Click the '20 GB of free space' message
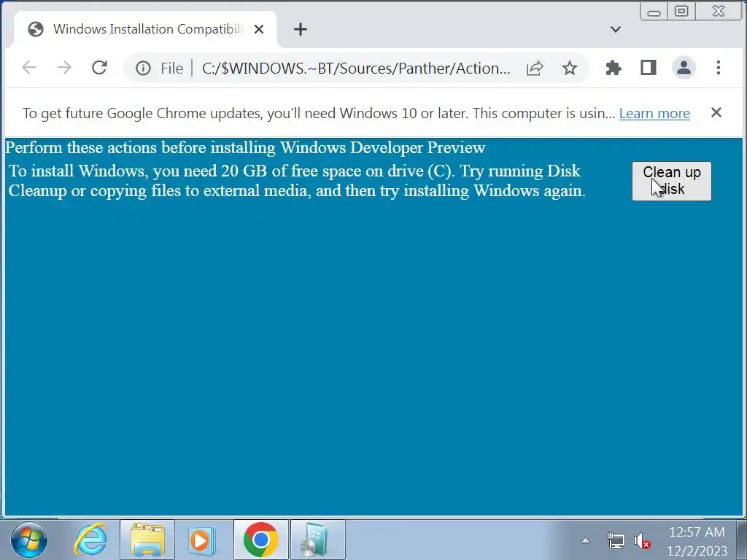 coord(297,181)
